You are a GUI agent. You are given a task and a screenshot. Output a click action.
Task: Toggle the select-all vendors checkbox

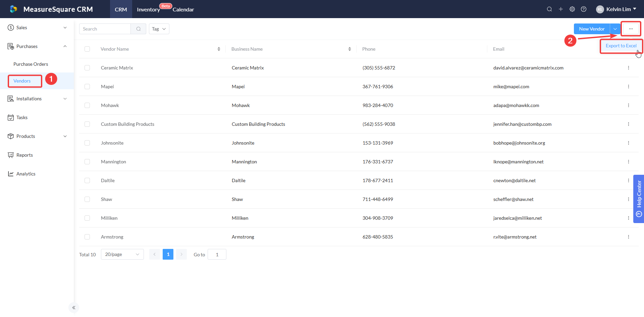87,49
